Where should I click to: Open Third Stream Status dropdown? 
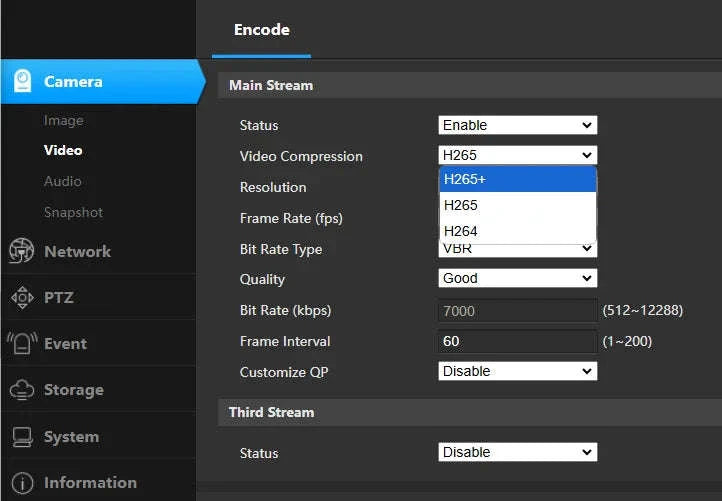518,452
